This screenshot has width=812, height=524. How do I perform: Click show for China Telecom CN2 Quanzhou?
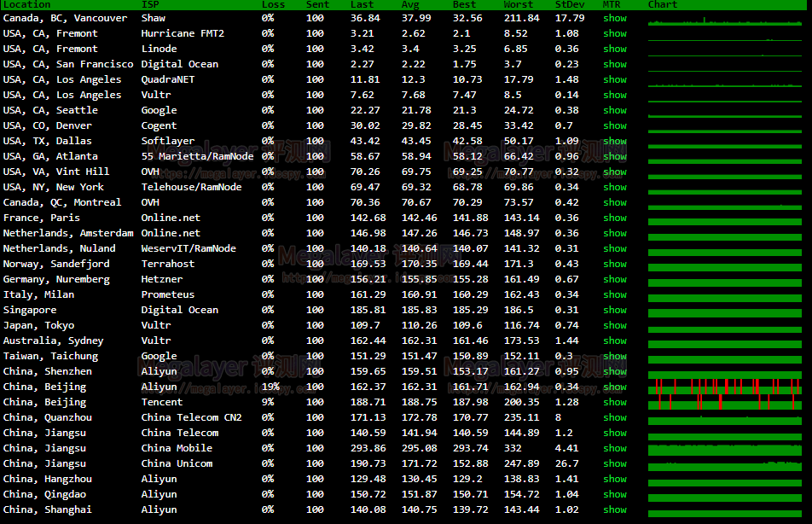pyautogui.click(x=615, y=417)
